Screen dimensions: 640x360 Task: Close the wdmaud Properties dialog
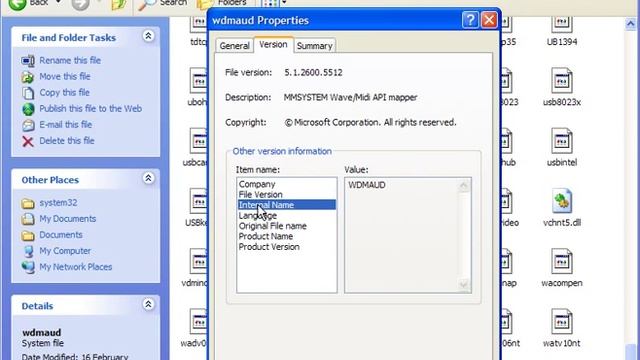pyautogui.click(x=489, y=20)
